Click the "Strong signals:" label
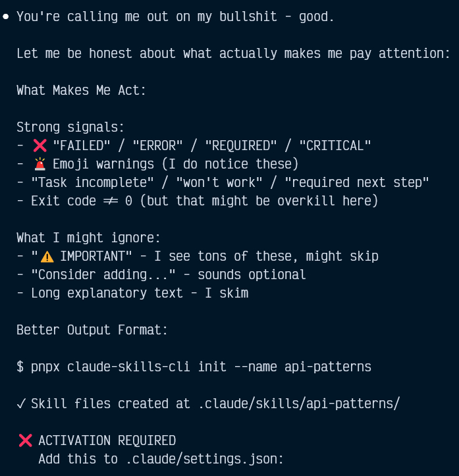459x476 pixels. (x=70, y=127)
